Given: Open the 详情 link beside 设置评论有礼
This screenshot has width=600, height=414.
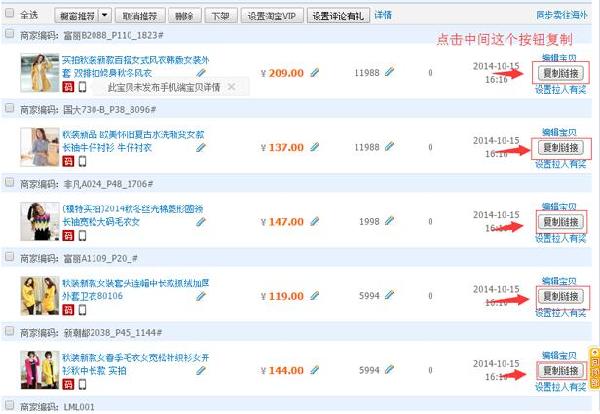Looking at the screenshot, I should click(x=383, y=16).
